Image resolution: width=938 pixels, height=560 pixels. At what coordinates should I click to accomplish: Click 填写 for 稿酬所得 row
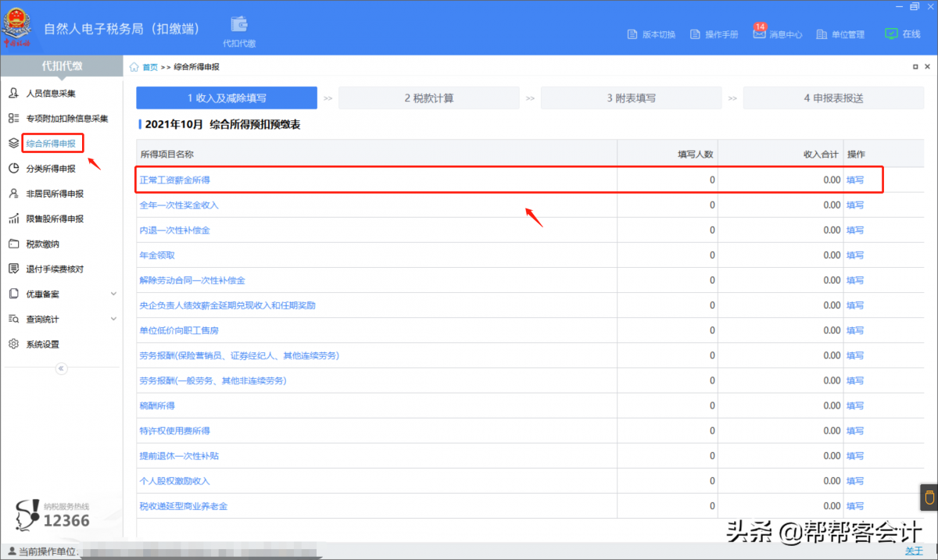tap(855, 406)
